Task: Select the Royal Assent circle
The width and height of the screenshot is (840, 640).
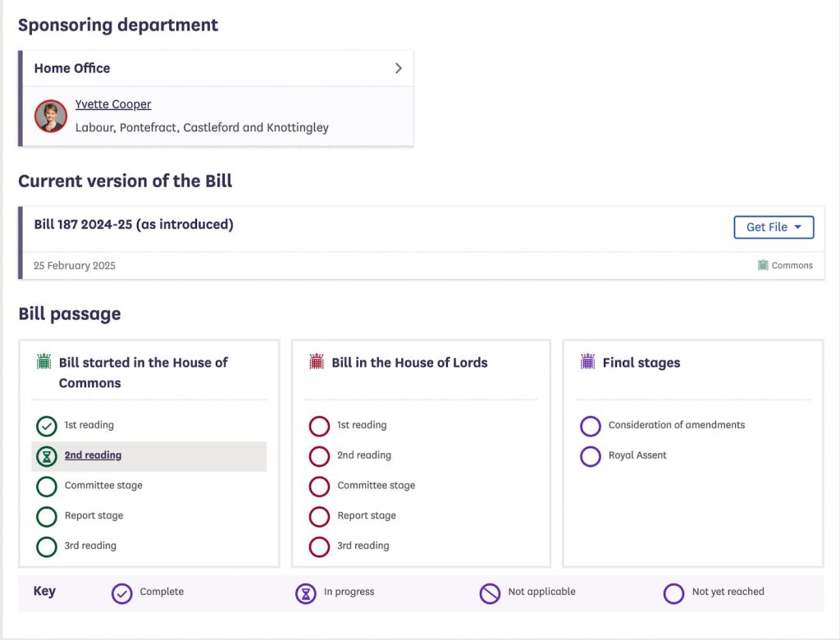Action: 590,456
